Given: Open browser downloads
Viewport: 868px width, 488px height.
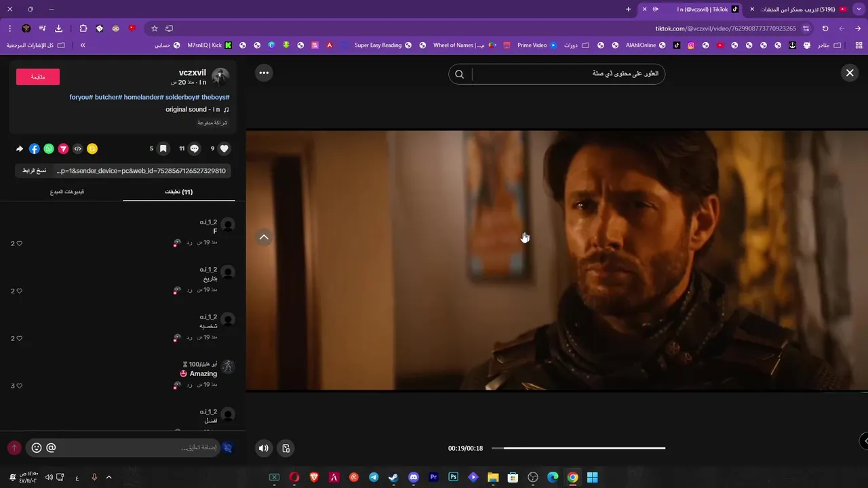Looking at the screenshot, I should (58, 28).
